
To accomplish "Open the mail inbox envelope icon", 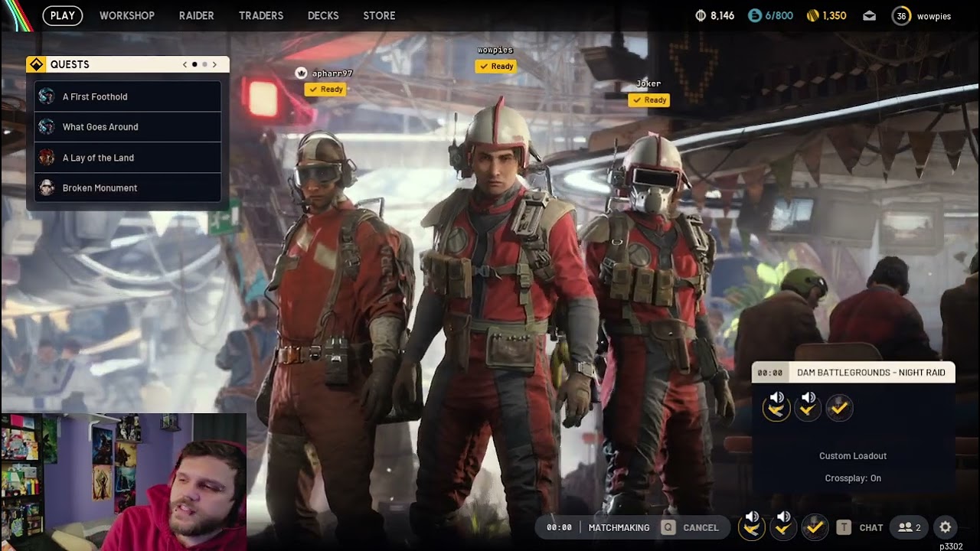I will click(x=869, y=15).
